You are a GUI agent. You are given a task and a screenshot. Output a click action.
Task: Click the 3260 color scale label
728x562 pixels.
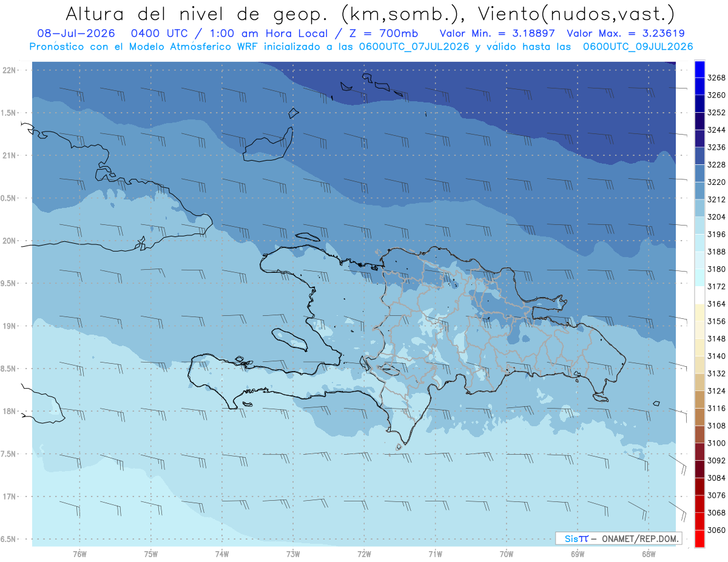(x=716, y=95)
